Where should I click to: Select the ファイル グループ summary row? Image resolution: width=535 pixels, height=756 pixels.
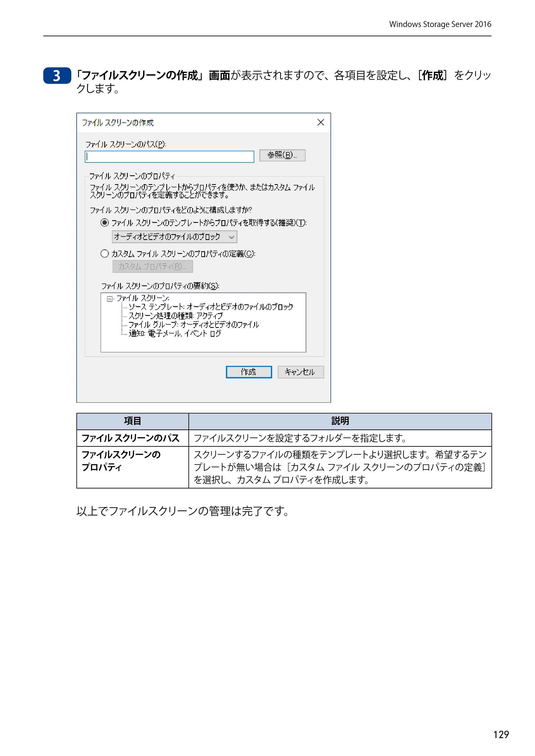(x=193, y=325)
